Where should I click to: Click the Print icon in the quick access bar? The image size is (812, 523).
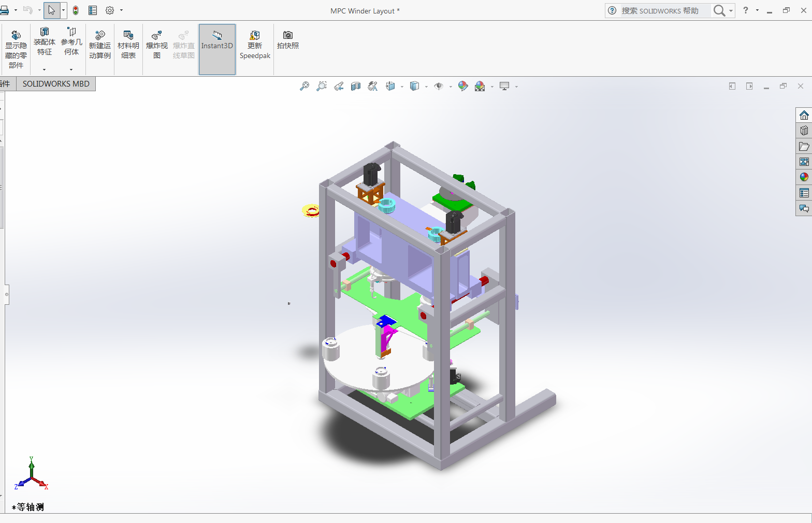(4, 10)
